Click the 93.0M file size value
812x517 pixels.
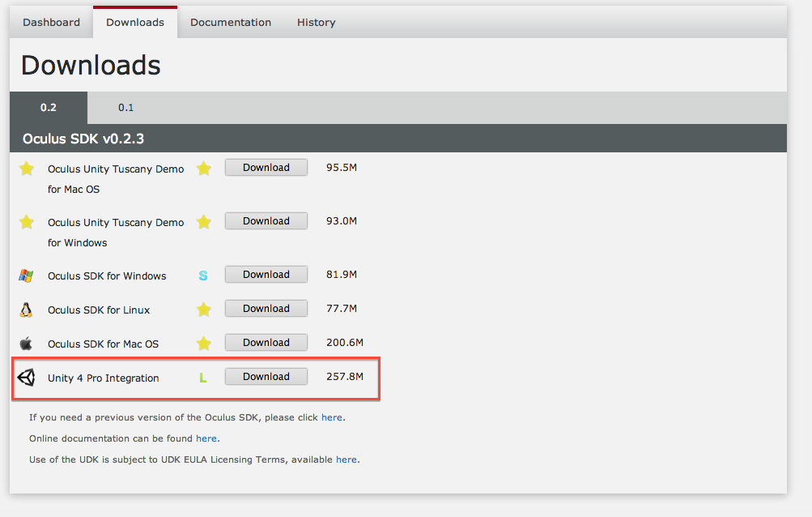[342, 221]
